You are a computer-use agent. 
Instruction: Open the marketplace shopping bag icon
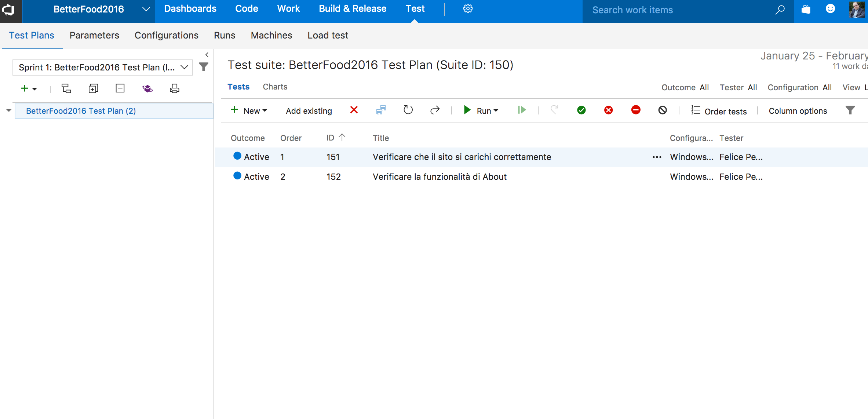click(806, 9)
